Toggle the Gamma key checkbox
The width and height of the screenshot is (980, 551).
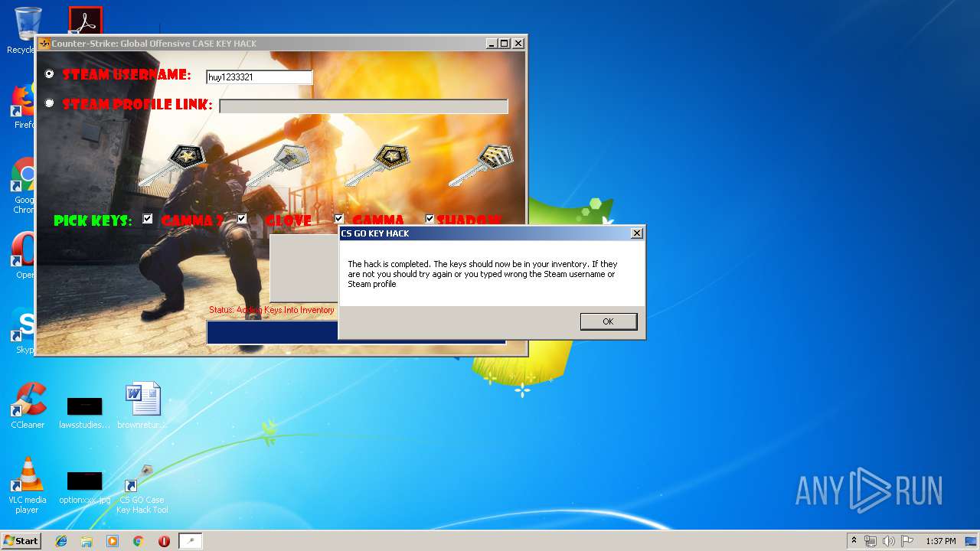click(x=339, y=219)
